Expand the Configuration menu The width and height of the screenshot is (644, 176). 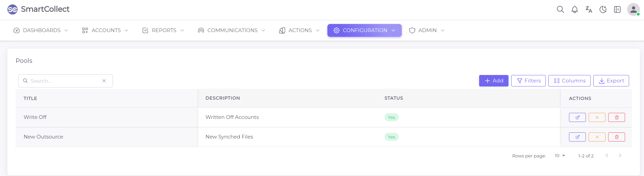pos(364,30)
